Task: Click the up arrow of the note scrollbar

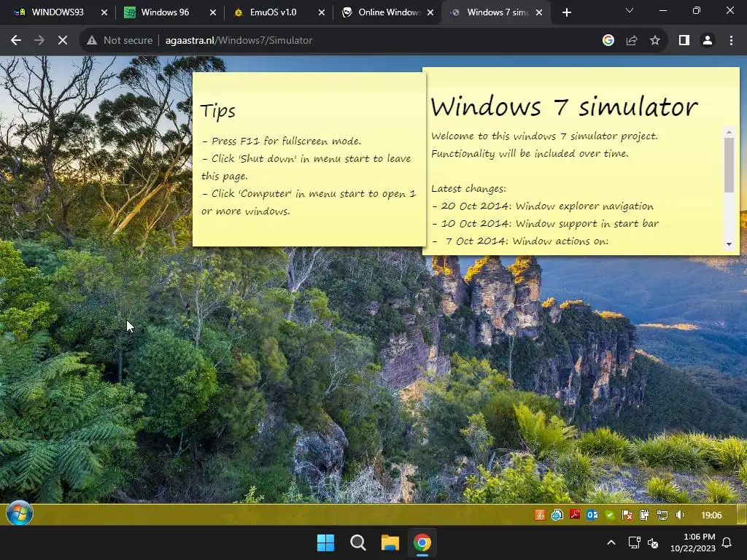Action: [x=729, y=131]
